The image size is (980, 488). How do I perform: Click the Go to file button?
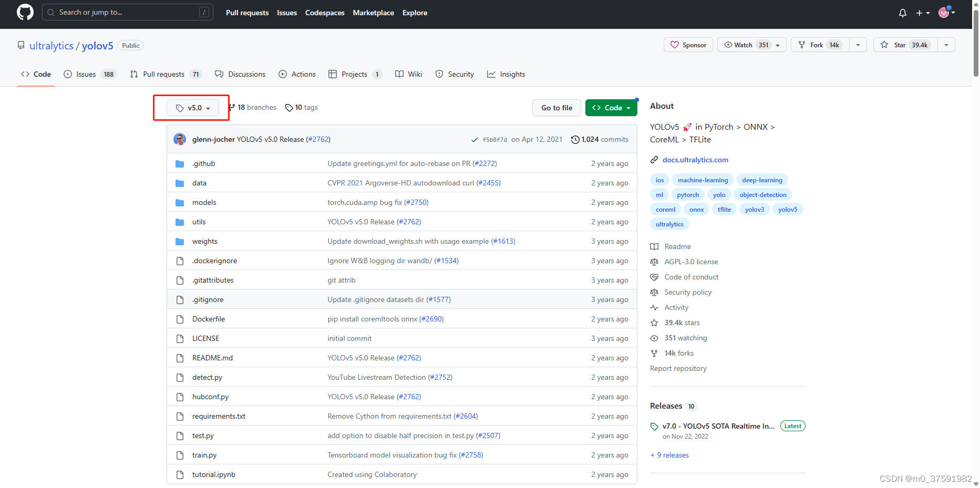(556, 108)
